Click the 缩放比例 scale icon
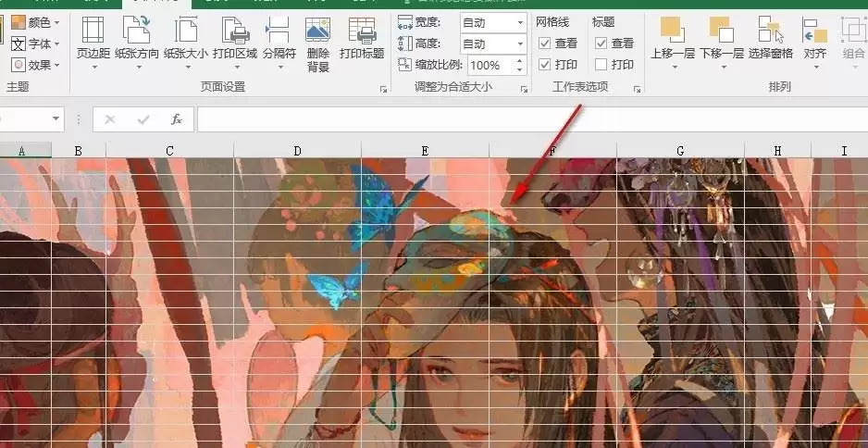This screenshot has height=448, width=868. 405,64
